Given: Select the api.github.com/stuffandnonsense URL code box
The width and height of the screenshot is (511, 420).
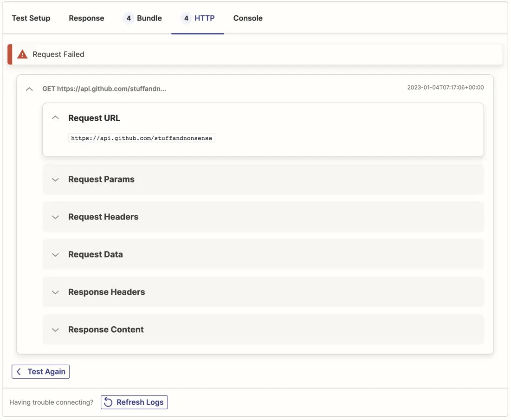Looking at the screenshot, I should pos(142,138).
